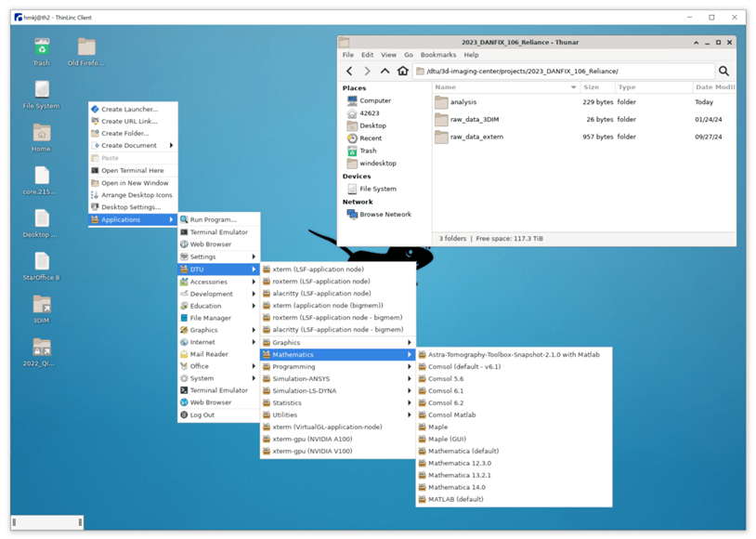Screen dimensions: 756x539
Task: Expand Simulation-LS-DYNA submenu
Action: pos(337,391)
